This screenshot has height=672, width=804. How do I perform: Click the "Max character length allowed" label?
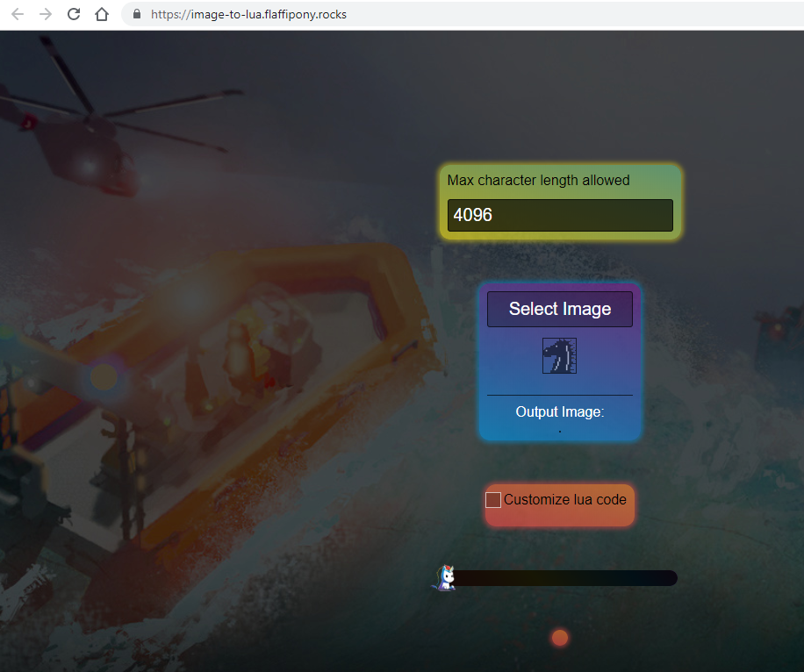(x=538, y=181)
